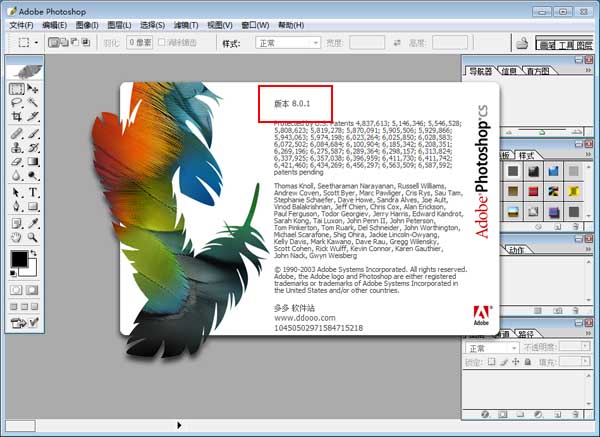
Task: Swap foreground and background colors
Action: coord(33,253)
